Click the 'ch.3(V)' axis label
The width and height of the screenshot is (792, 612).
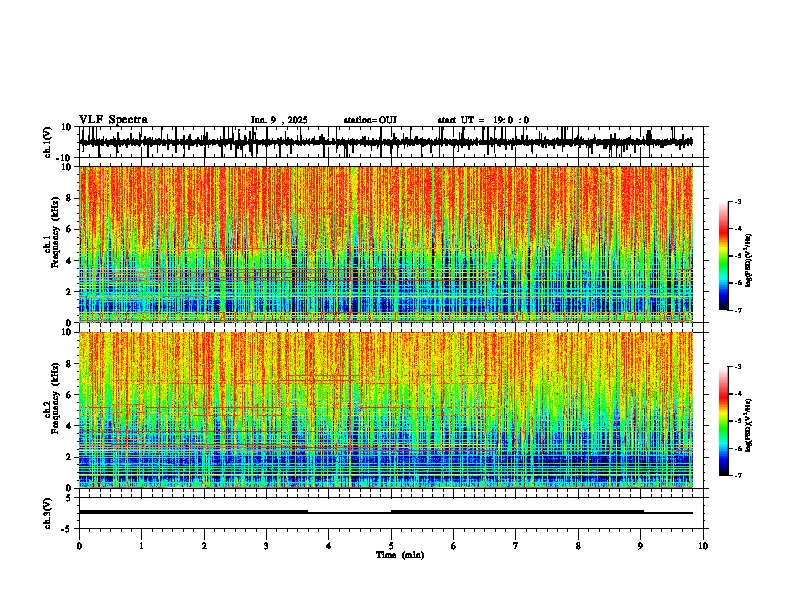[x=48, y=513]
